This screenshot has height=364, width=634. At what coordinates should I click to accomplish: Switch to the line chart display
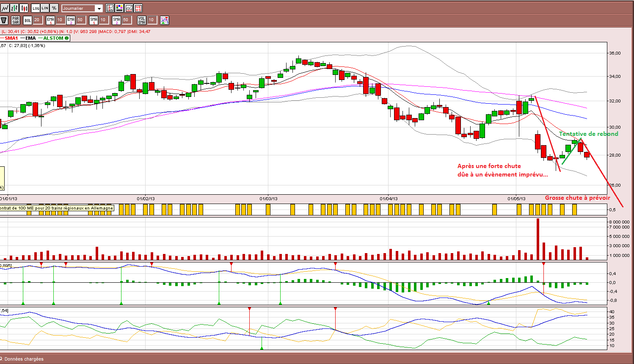tap(5, 8)
